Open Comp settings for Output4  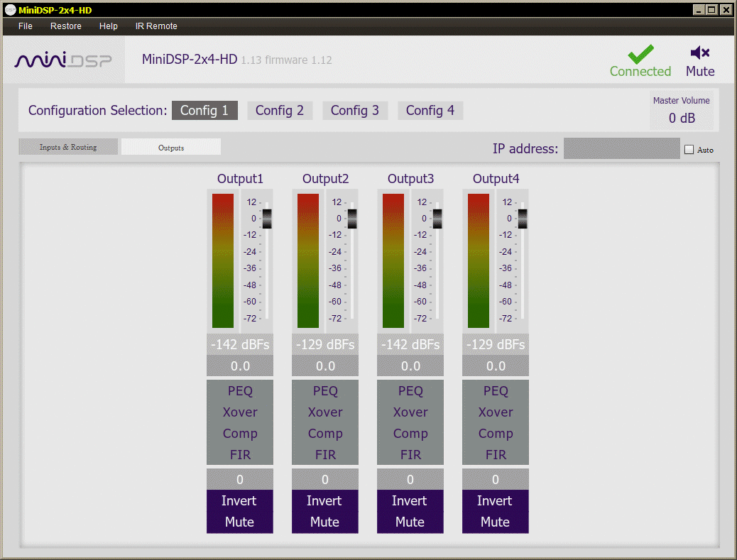496,434
